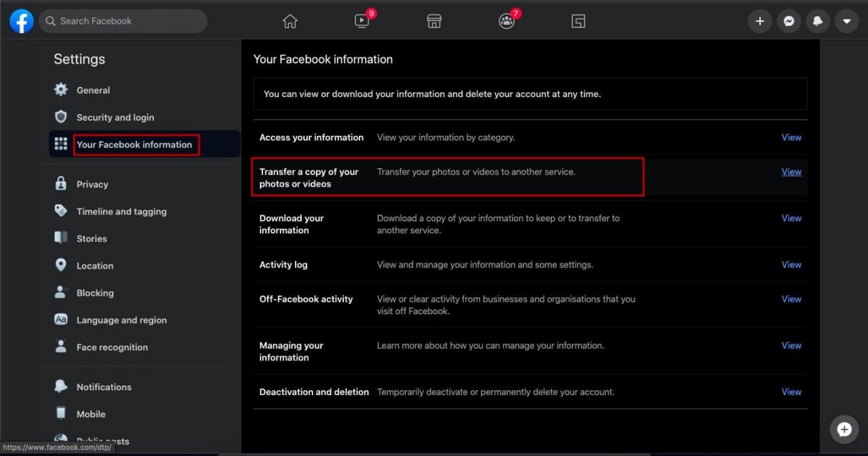Click the Blocking person icon
Image resolution: width=868 pixels, height=456 pixels.
[x=61, y=292]
